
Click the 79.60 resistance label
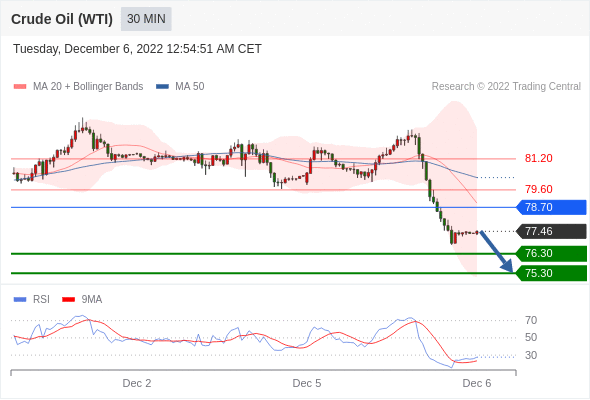point(538,189)
